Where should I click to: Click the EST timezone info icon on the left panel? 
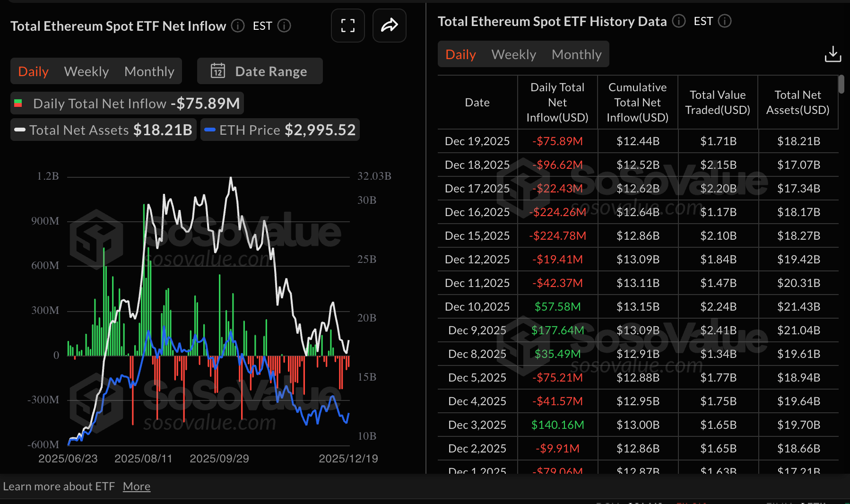click(284, 26)
